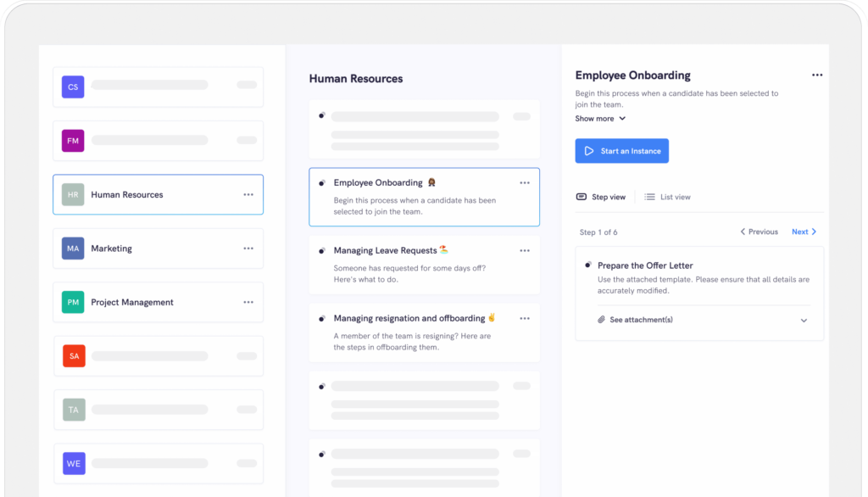The height and width of the screenshot is (497, 868).
Task: Go to Next step
Action: pyautogui.click(x=801, y=231)
